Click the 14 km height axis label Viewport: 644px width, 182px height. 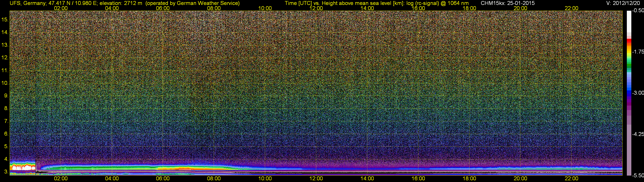[x=5, y=32]
